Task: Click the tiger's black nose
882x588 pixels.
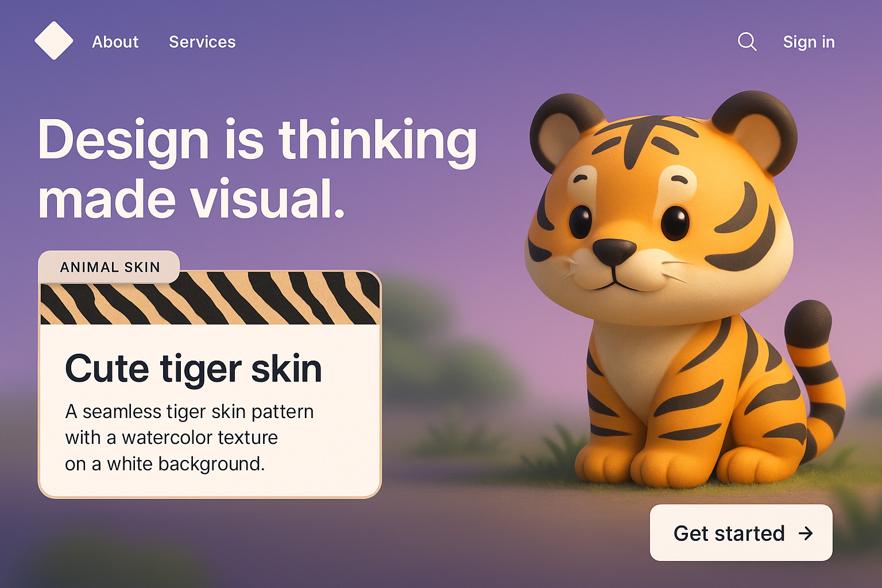Action: pyautogui.click(x=614, y=252)
